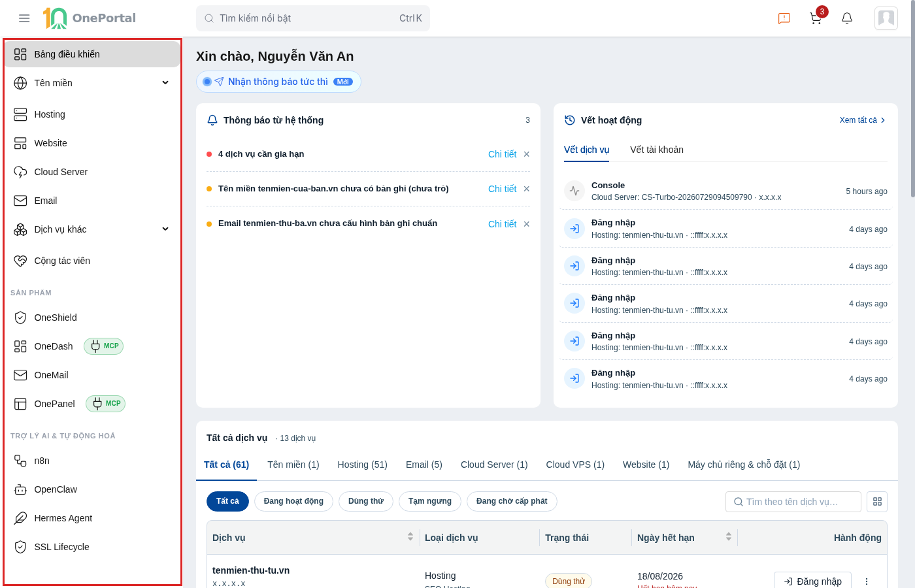This screenshot has height=588, width=915.
Task: Click the Console activity entry
Action: tap(725, 191)
